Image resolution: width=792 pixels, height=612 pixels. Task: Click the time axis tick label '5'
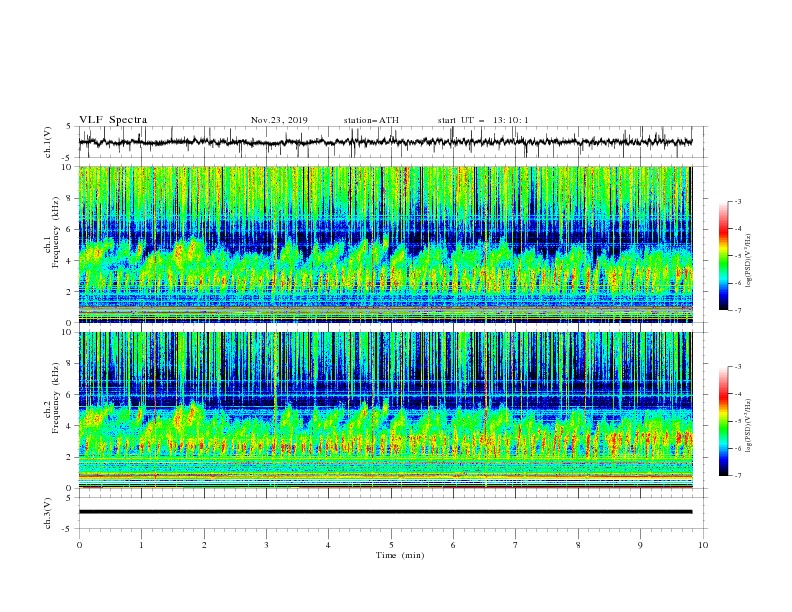(x=391, y=545)
